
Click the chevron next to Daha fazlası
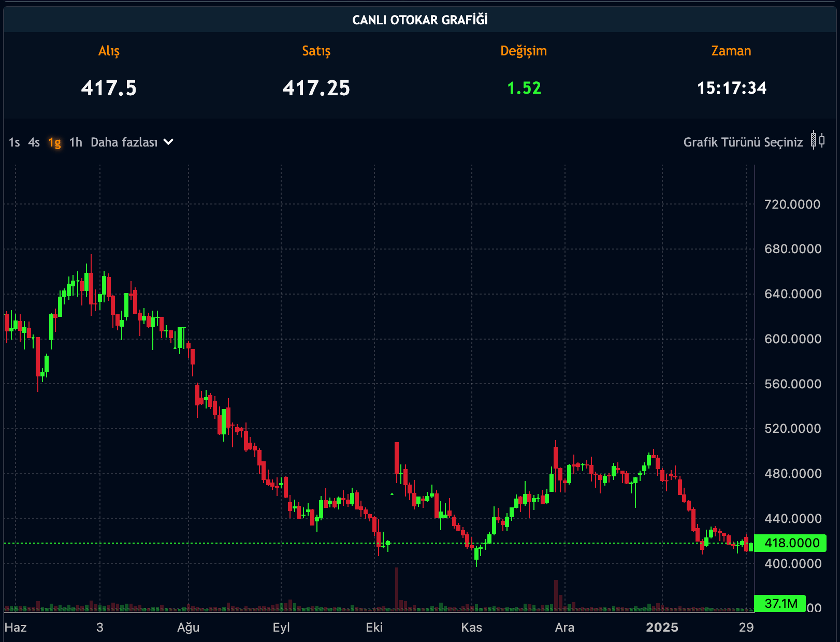[x=168, y=142]
